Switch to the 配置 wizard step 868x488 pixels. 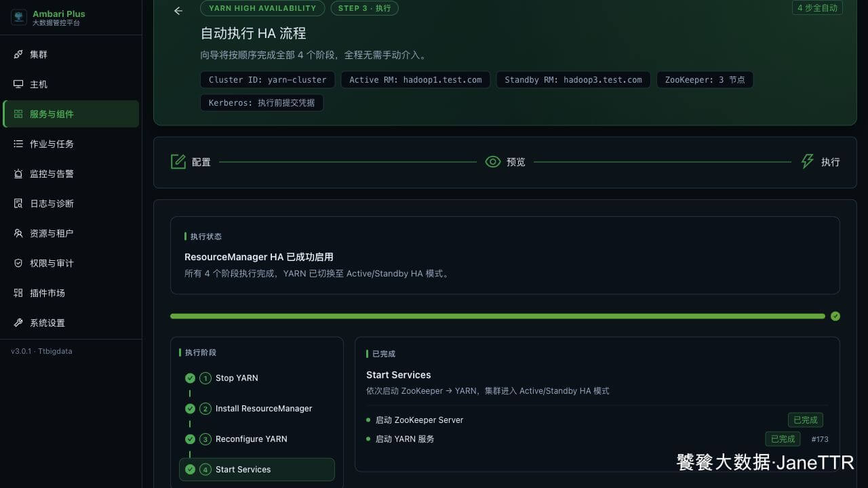pos(191,162)
